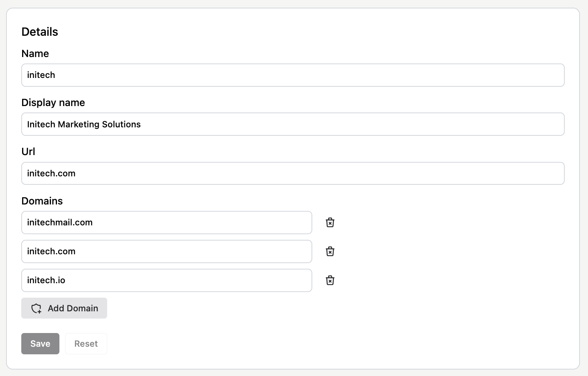Edit the initechmail.com domain field

tap(167, 223)
